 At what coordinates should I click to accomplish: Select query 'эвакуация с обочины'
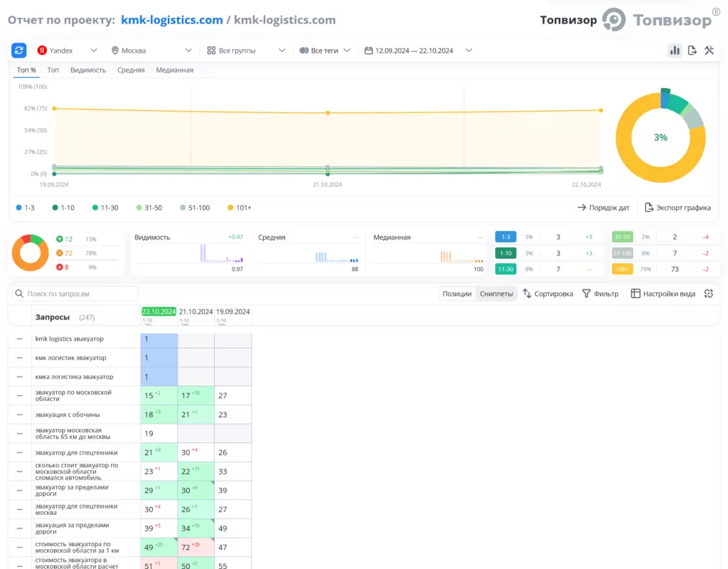(x=68, y=415)
